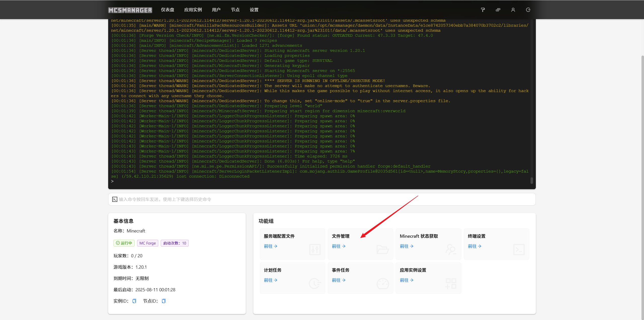The width and height of the screenshot is (644, 320).
Task: Click the 游戏版本：1.20.1 line
Action: [130, 267]
